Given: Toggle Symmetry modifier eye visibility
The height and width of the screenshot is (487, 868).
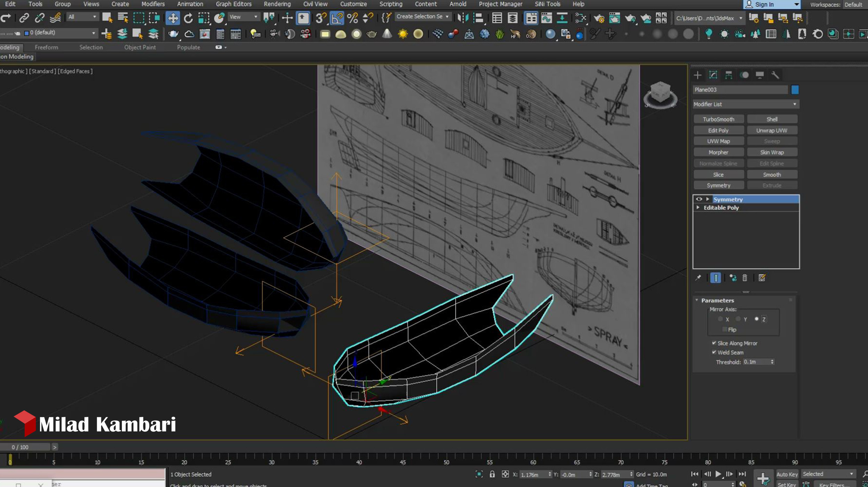Looking at the screenshot, I should (699, 199).
